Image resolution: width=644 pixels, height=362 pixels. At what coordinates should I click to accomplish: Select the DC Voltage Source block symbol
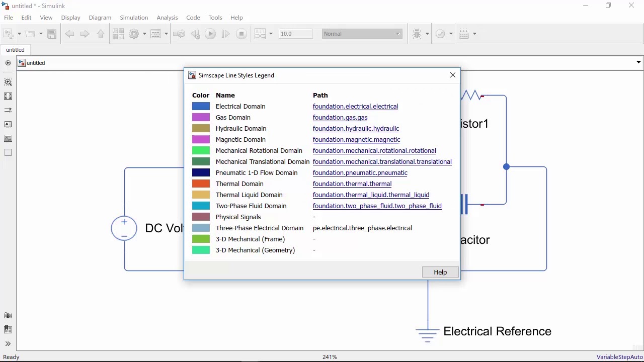pos(124,228)
